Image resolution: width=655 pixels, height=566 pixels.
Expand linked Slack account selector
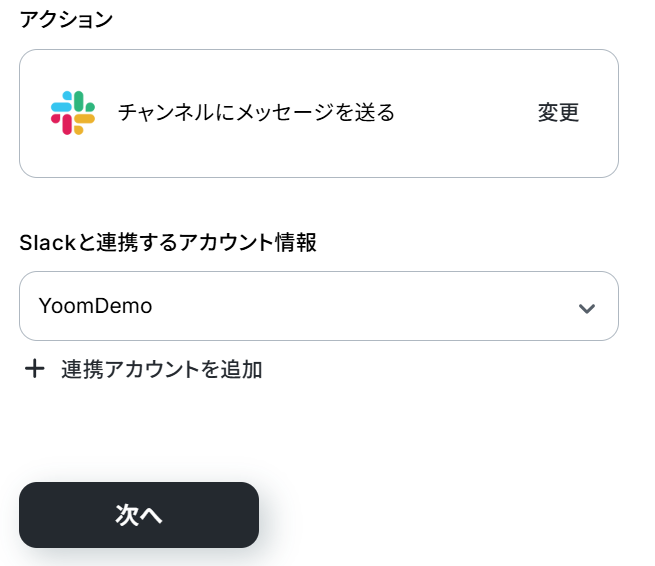pyautogui.click(x=318, y=306)
